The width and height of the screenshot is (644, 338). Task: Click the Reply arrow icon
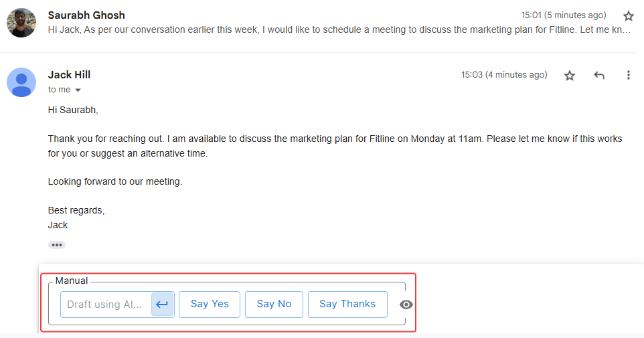[599, 76]
